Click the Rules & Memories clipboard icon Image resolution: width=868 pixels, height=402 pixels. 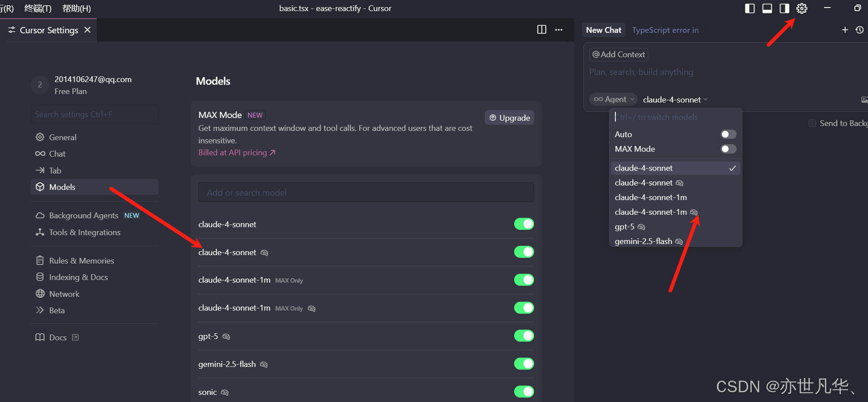click(x=40, y=260)
